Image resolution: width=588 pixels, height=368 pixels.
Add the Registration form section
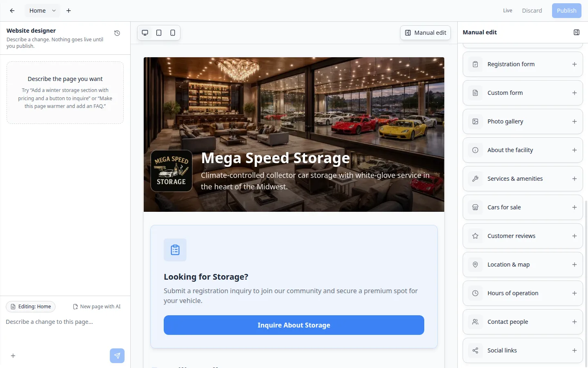[x=575, y=64]
